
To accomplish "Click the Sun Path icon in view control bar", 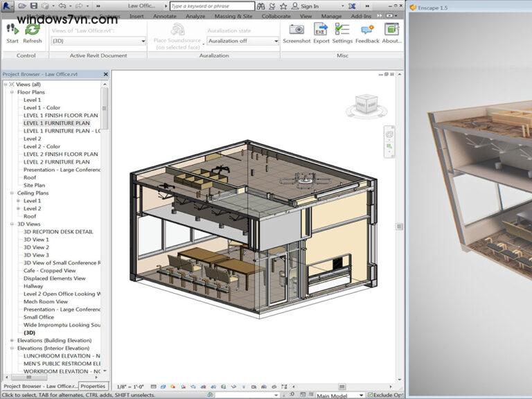I will [173, 387].
